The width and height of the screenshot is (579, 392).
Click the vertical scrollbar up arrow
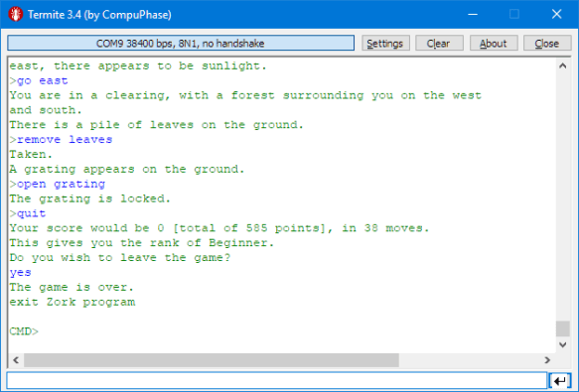[563, 66]
